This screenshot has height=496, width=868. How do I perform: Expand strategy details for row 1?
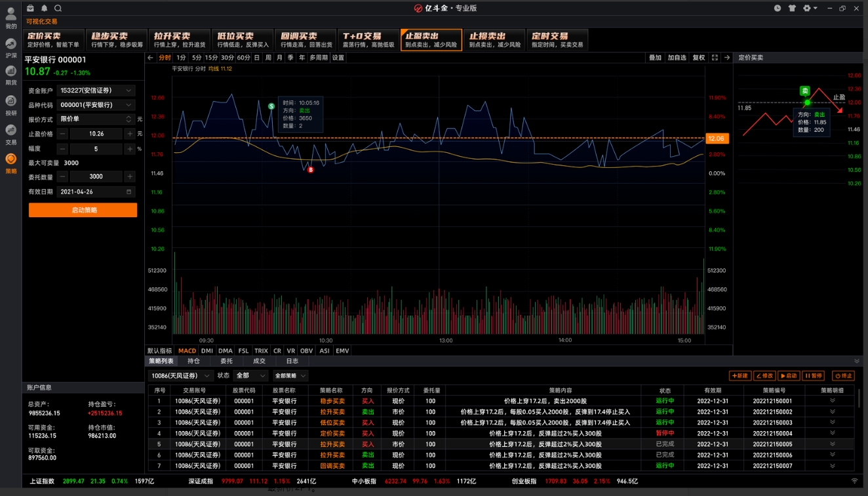pos(833,401)
